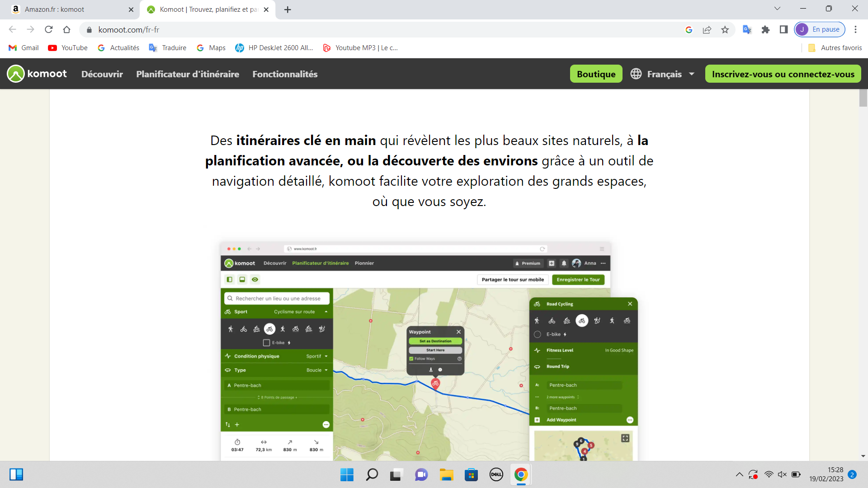Reload the komoot page
868x488 pixels.
pyautogui.click(x=49, y=30)
